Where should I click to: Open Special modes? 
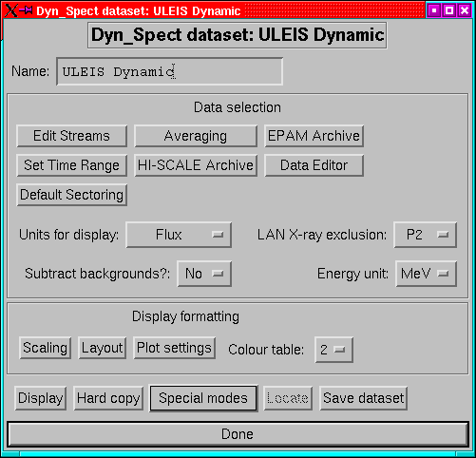pyautogui.click(x=203, y=398)
